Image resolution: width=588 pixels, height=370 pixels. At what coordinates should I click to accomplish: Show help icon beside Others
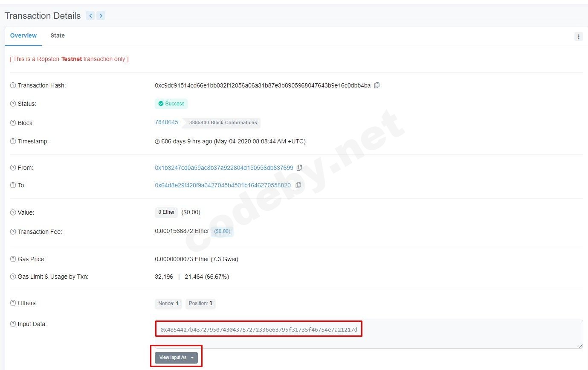[x=13, y=303]
